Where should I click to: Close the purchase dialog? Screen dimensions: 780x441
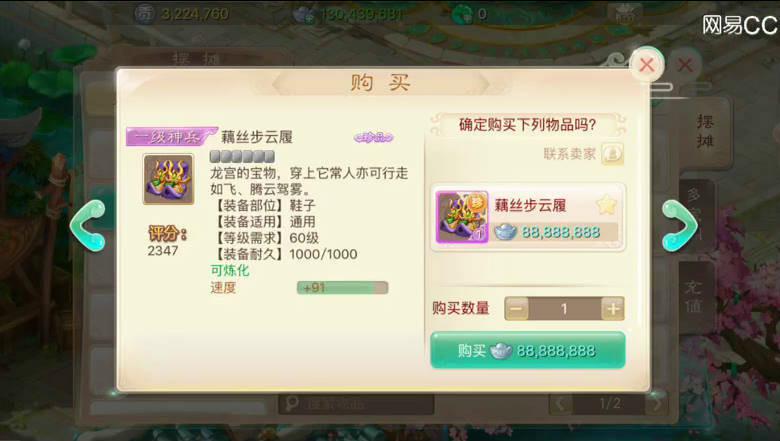646,64
